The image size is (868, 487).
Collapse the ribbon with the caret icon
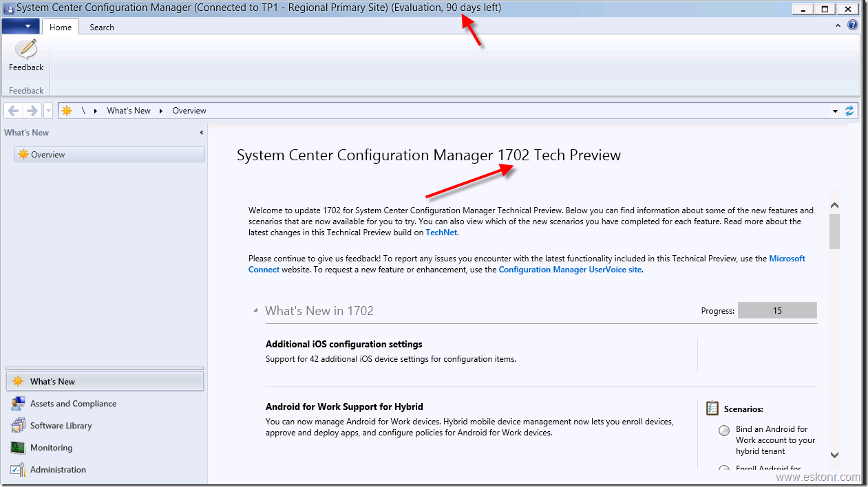(x=838, y=25)
